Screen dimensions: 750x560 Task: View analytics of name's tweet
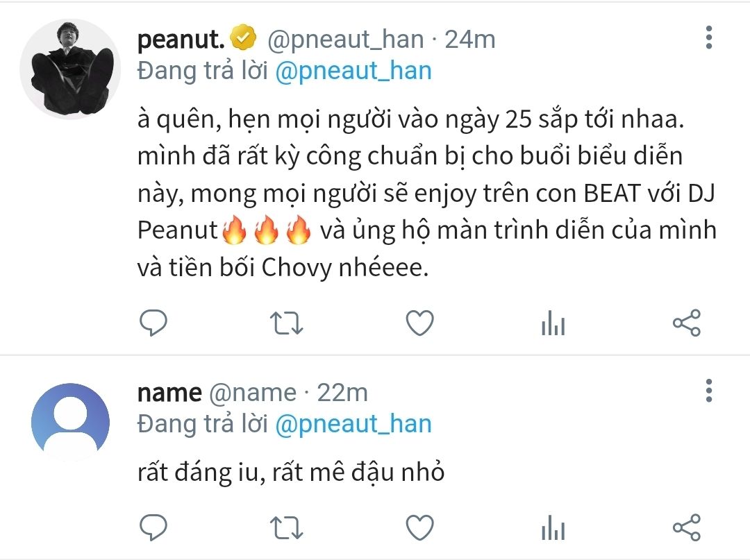553,527
